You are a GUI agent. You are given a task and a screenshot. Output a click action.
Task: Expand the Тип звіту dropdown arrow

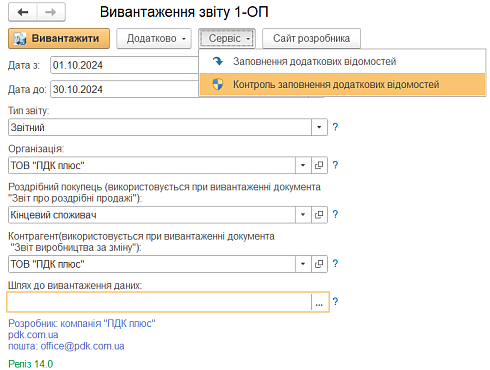pyautogui.click(x=319, y=127)
